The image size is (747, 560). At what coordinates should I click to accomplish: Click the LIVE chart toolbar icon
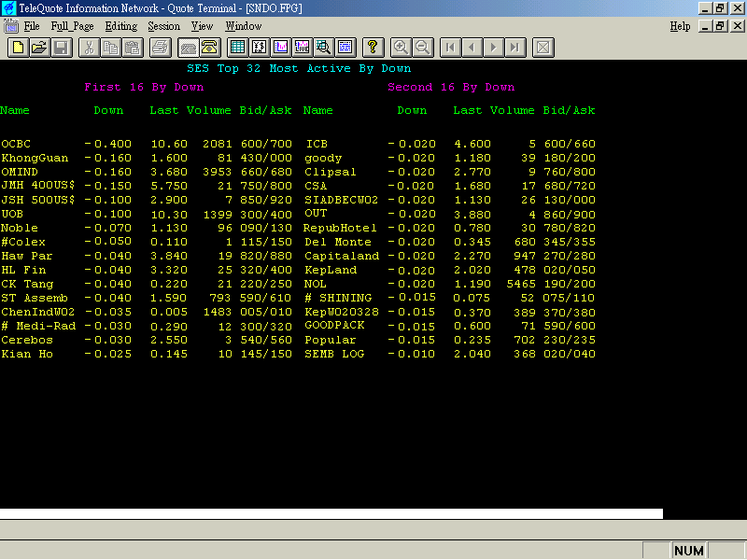coord(302,48)
